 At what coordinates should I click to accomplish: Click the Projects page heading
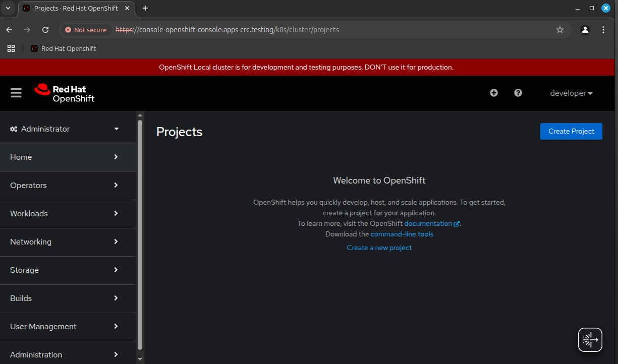[x=179, y=132]
